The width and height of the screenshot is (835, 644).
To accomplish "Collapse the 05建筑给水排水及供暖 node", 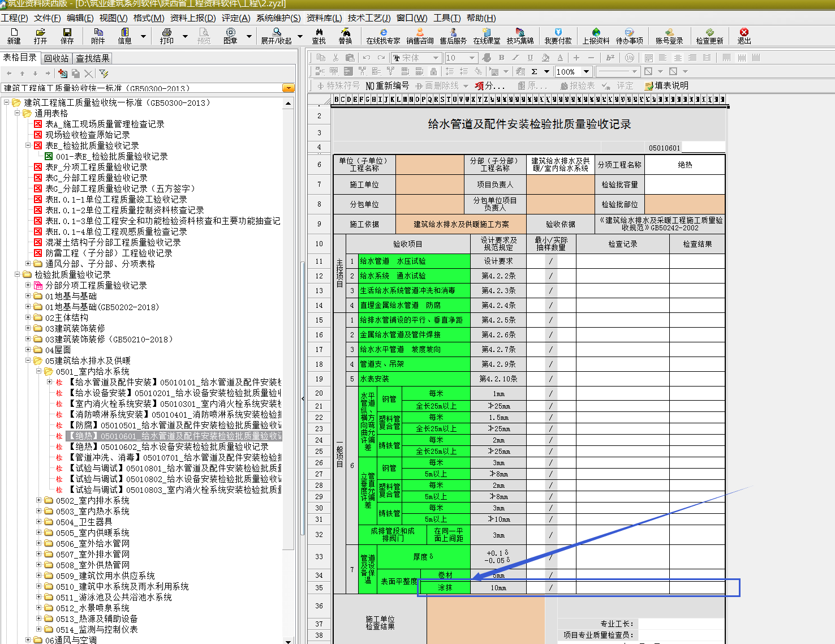I will [28, 360].
